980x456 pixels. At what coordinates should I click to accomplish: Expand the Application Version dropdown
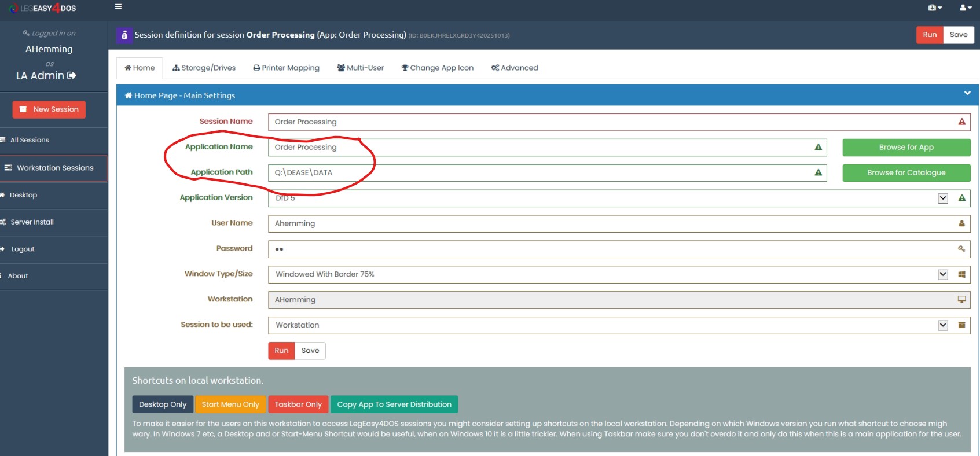943,198
